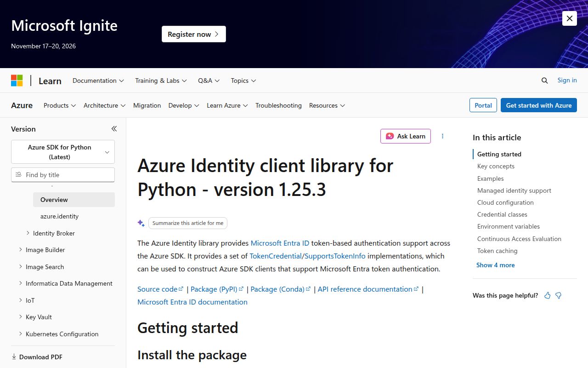Image resolution: width=588 pixels, height=368 pixels.
Task: Open the SupportsTokenInfo link
Action: click(335, 256)
